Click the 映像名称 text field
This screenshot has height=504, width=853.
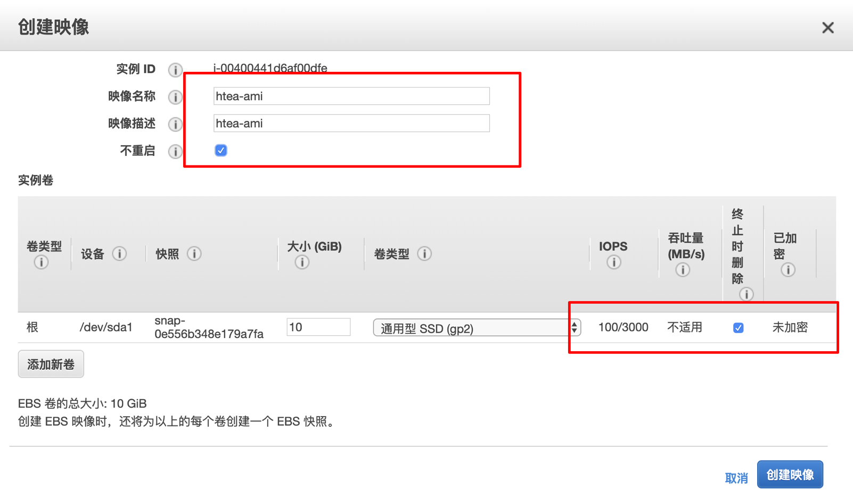pos(351,96)
